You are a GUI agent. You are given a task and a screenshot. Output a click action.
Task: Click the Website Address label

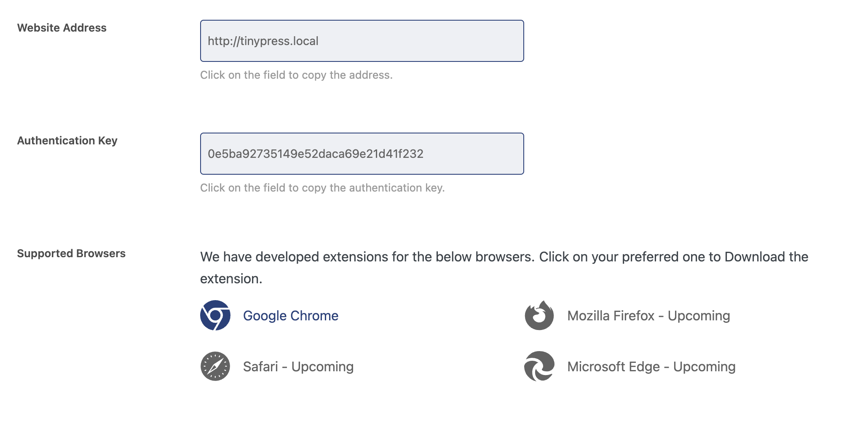click(62, 28)
